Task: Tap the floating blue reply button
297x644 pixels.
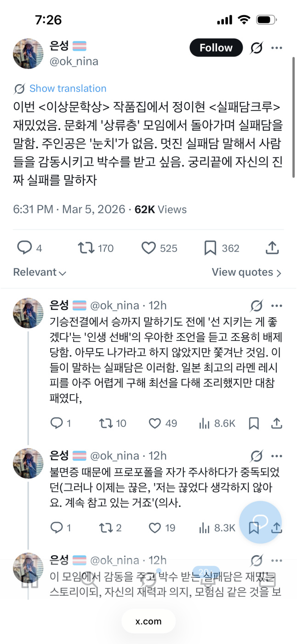Action: point(261,522)
